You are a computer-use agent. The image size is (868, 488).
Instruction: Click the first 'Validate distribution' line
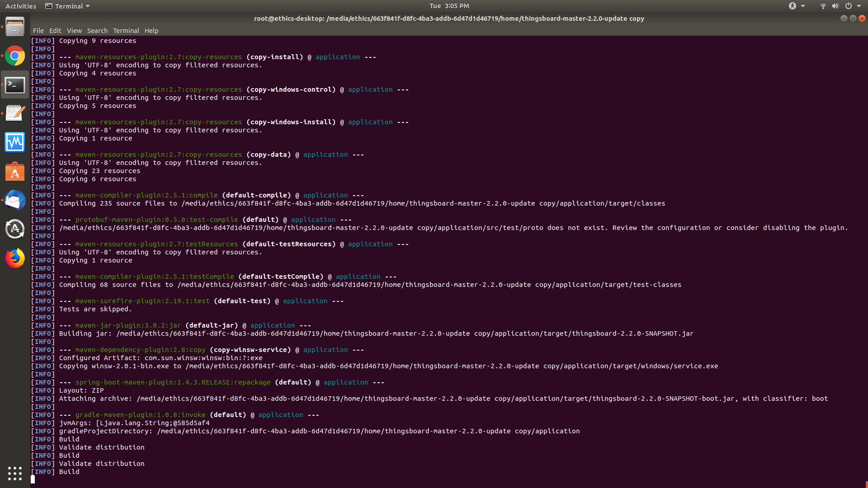(x=88, y=447)
